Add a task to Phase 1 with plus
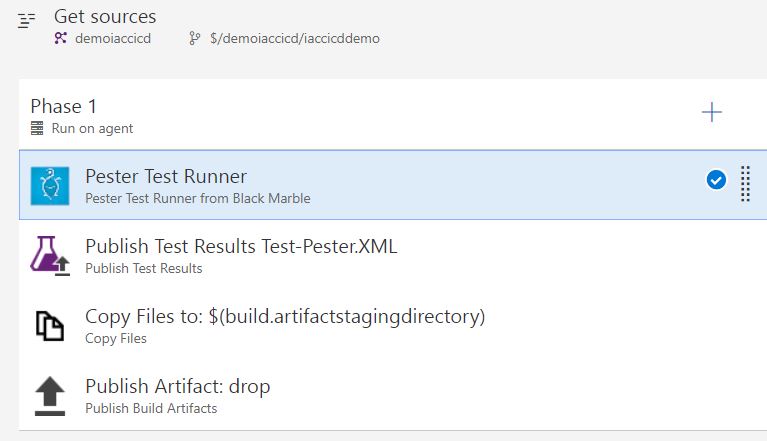Screen dimensions: 767x441 point(712,112)
